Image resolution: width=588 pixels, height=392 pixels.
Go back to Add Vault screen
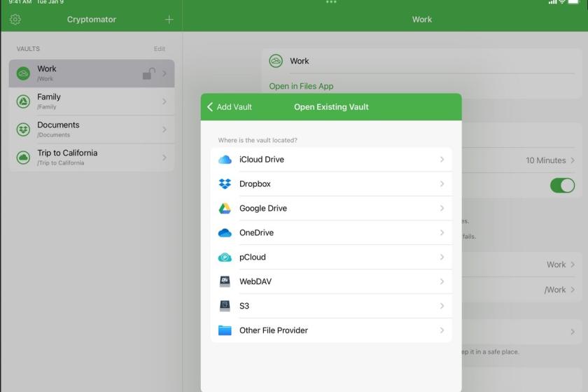click(230, 107)
